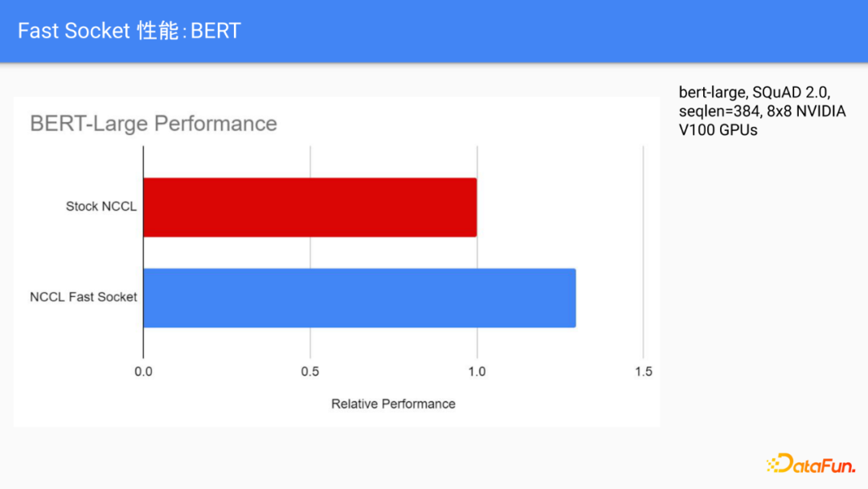Click the "Stock NCCL" axis label
The image size is (868, 489).
101,207
